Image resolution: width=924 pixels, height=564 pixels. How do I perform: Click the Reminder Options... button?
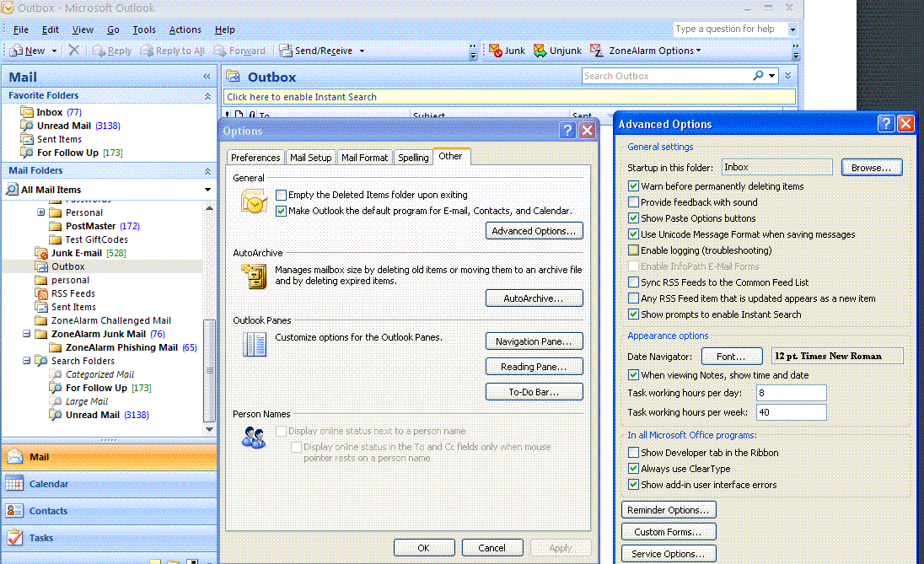pyautogui.click(x=669, y=510)
